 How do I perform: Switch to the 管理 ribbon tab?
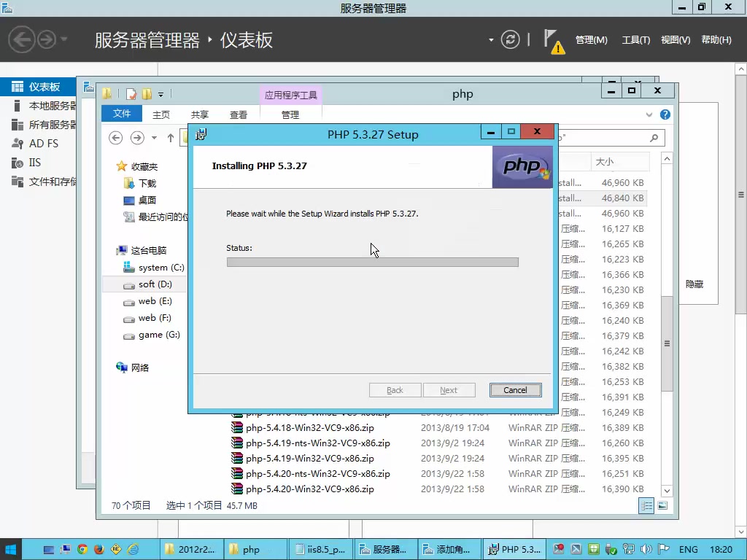tap(290, 114)
